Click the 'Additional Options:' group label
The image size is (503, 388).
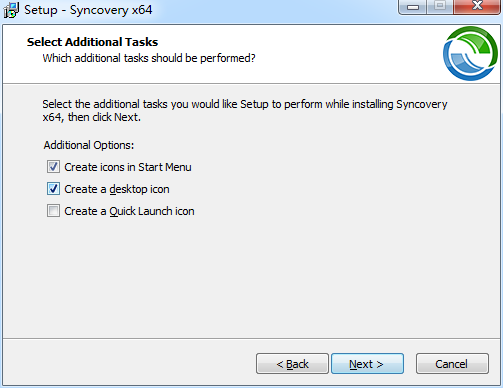(89, 145)
